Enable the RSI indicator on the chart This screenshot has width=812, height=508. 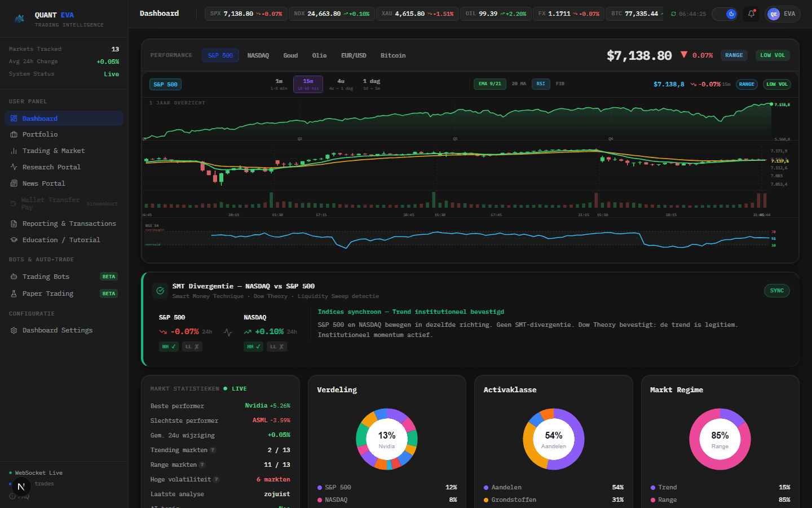[x=541, y=84]
